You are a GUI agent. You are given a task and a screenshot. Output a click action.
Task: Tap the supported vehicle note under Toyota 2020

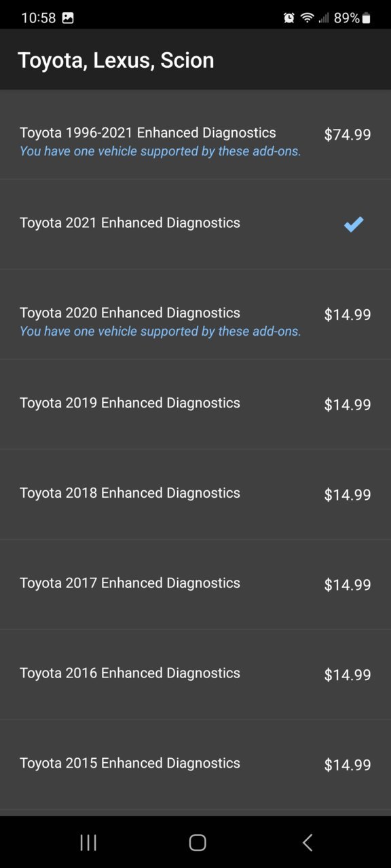(x=160, y=332)
